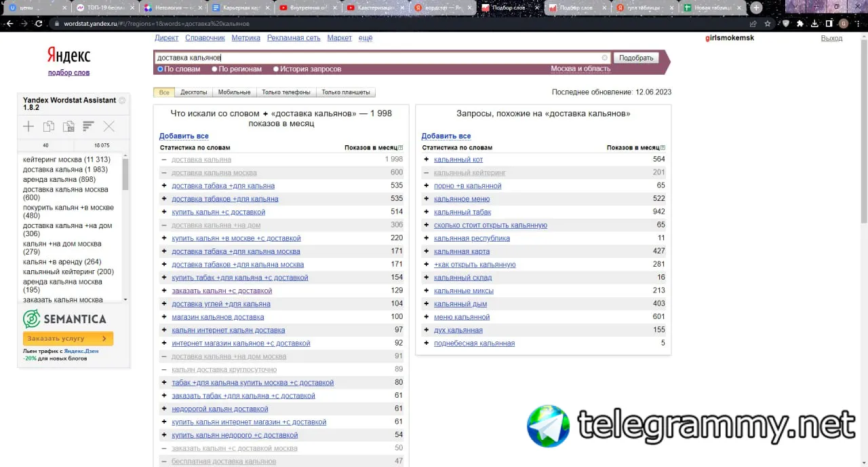Click the sort list icon in Wordstat Assistant

point(88,126)
